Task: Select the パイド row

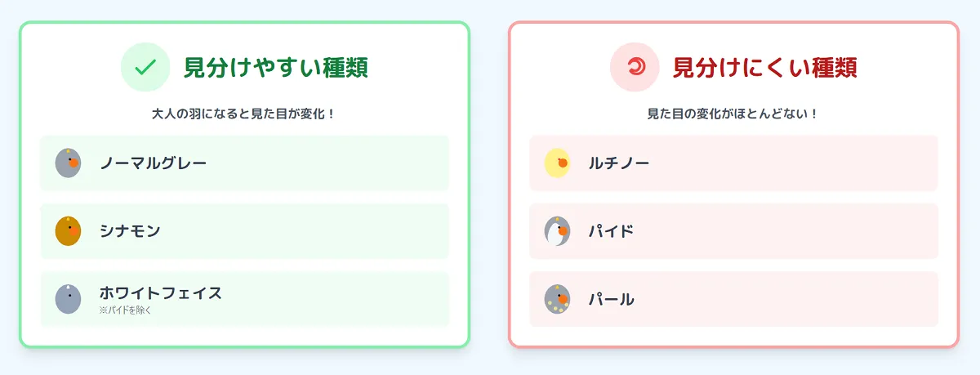Action: [734, 231]
